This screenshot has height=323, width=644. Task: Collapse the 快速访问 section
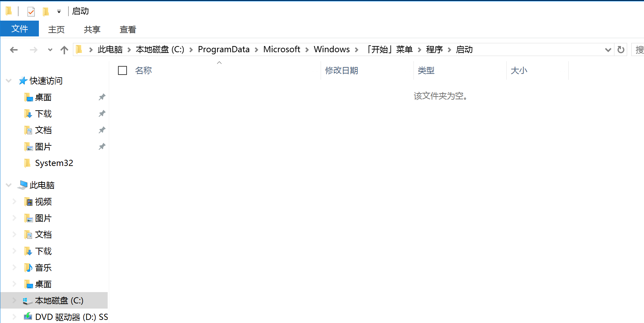point(8,80)
